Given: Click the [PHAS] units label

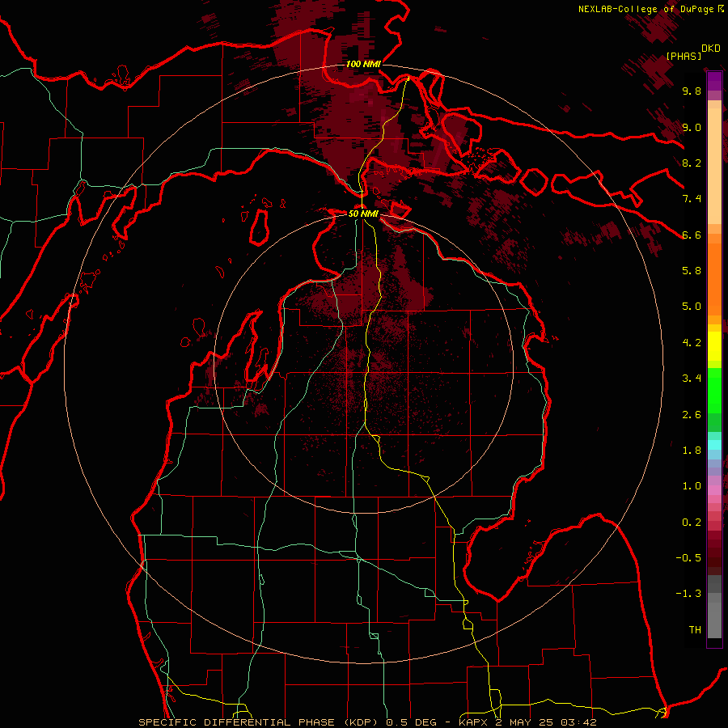Looking at the screenshot, I should coord(684,56).
